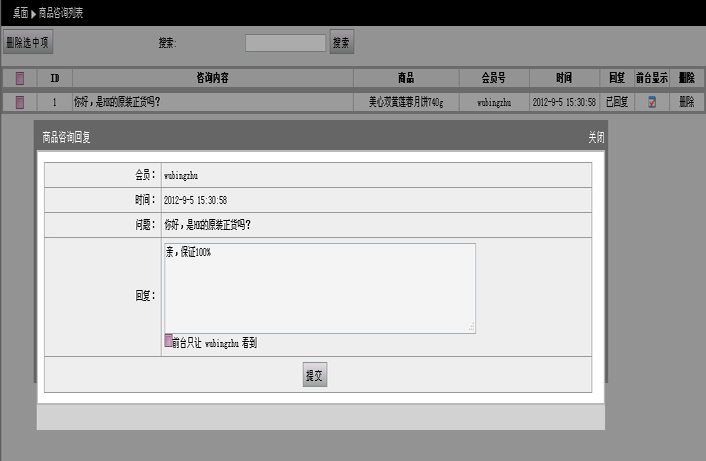Tick the select-all checkbox in table header
Screen dimensions: 706x461
[20, 78]
